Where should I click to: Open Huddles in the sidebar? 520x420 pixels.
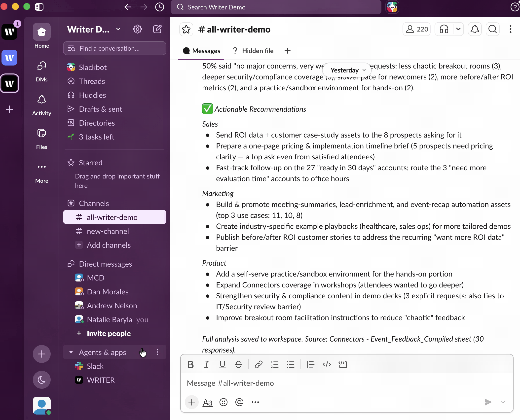(115, 95)
